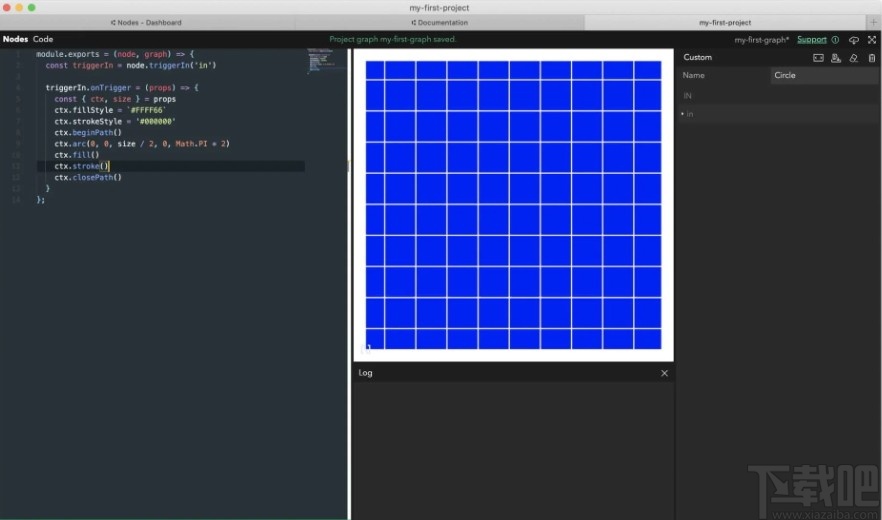
Task: Click the 'Project graph my-first-graph saved.' message
Action: 393,39
